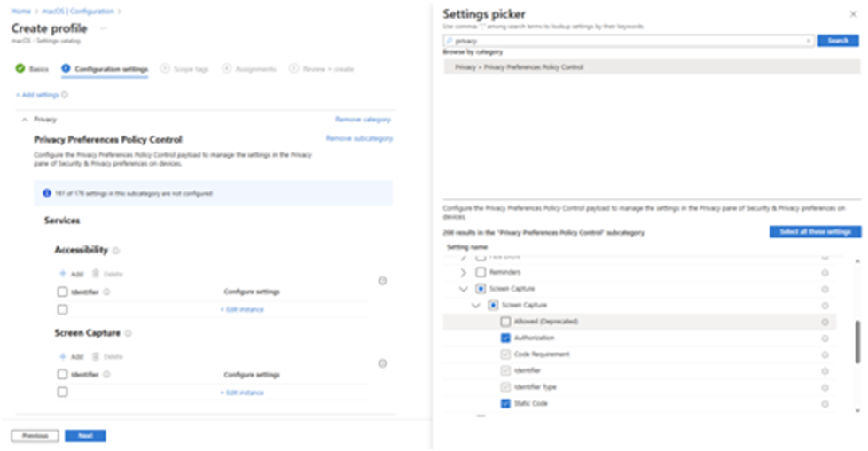Open the Configuration settings step tab
The width and height of the screenshot is (868, 451).
pos(105,69)
